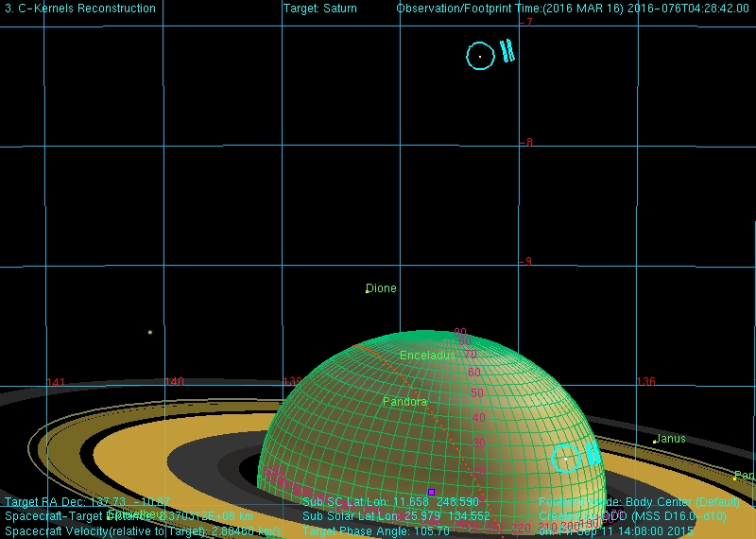
Task: Click the "-9" declination grid label
Action: (526, 261)
